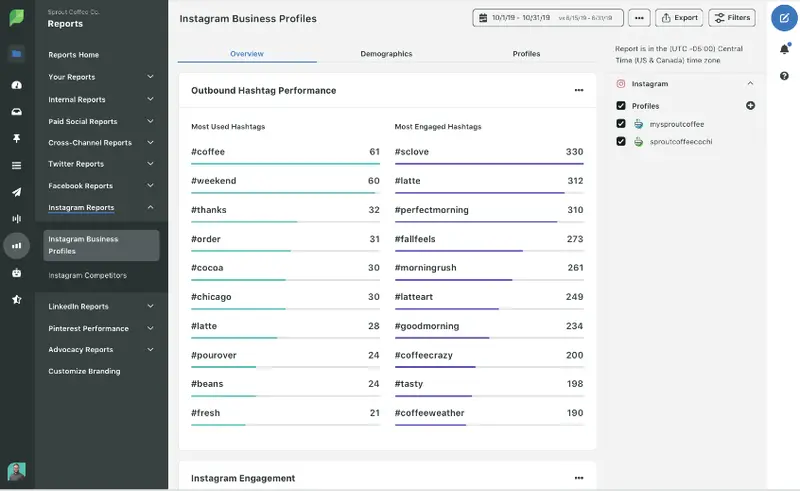Collapse the Instagram filter section chevron

750,84
